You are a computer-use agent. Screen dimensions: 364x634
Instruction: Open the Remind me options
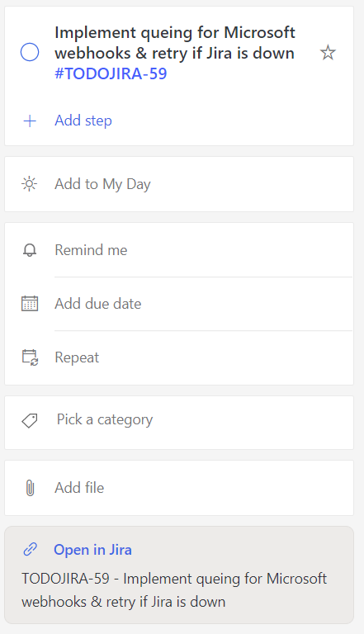click(179, 250)
